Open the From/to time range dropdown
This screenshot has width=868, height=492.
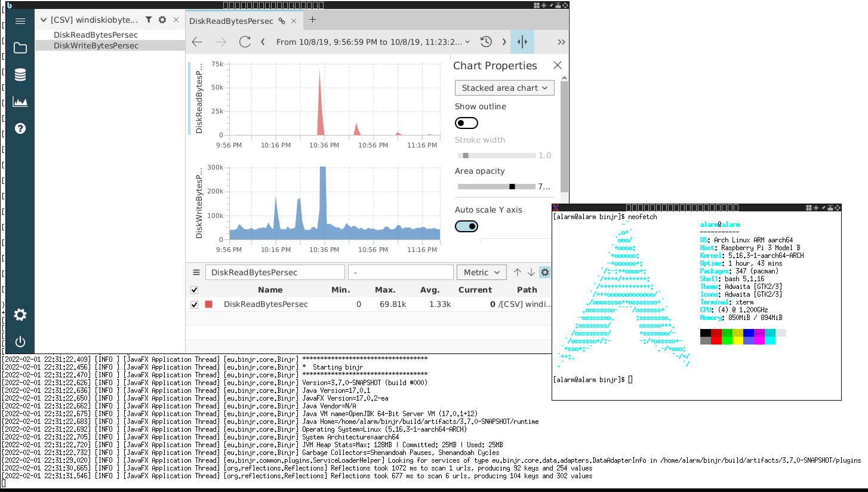[x=373, y=42]
